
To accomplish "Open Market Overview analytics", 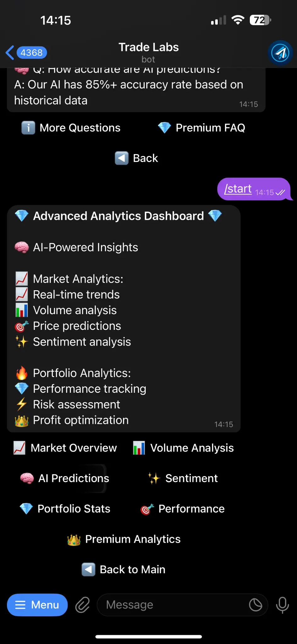I will tap(65, 448).
